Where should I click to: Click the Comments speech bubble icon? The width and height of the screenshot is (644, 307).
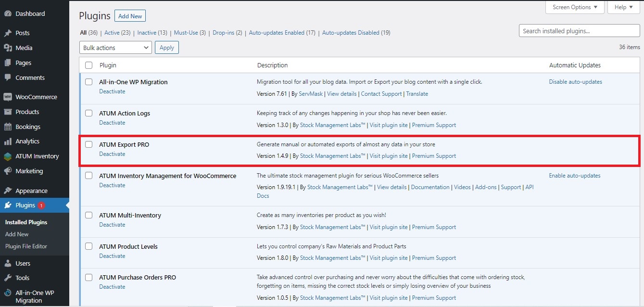(8, 77)
